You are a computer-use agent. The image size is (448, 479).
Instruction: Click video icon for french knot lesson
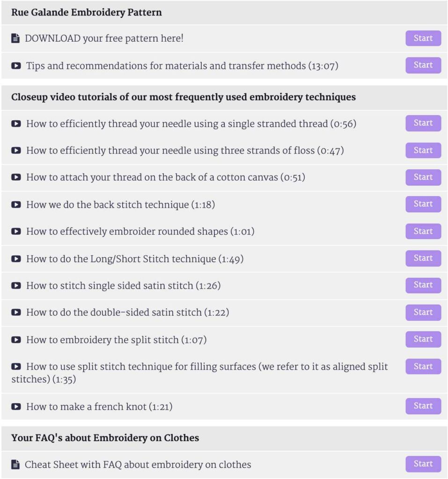[16, 406]
